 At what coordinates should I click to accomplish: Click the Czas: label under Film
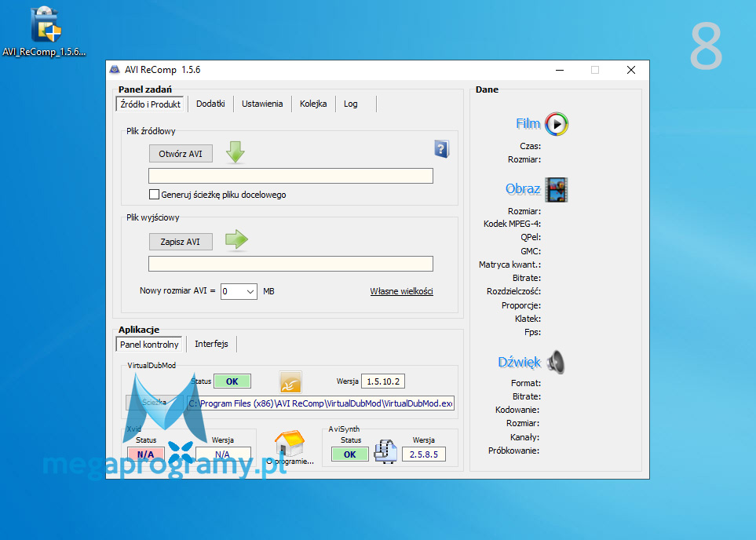(x=531, y=146)
